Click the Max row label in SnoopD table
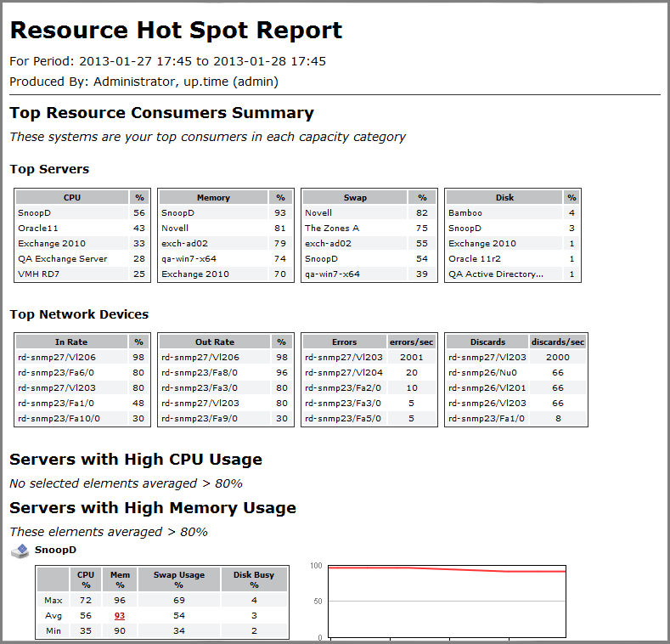This screenshot has width=670, height=644. (53, 600)
